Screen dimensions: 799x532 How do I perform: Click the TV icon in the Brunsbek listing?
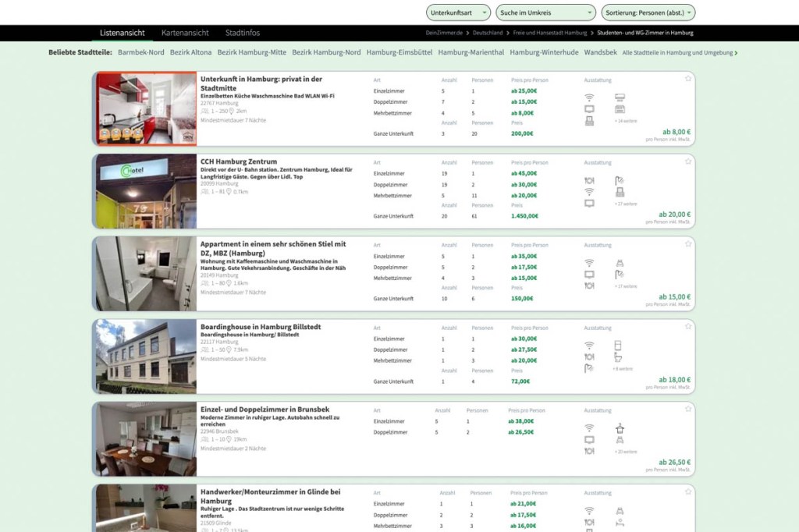[x=589, y=440]
